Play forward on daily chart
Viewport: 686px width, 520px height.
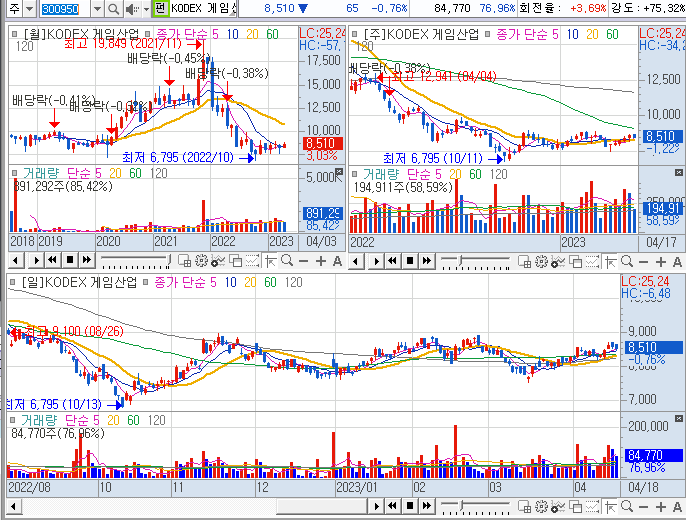[x=376, y=506]
